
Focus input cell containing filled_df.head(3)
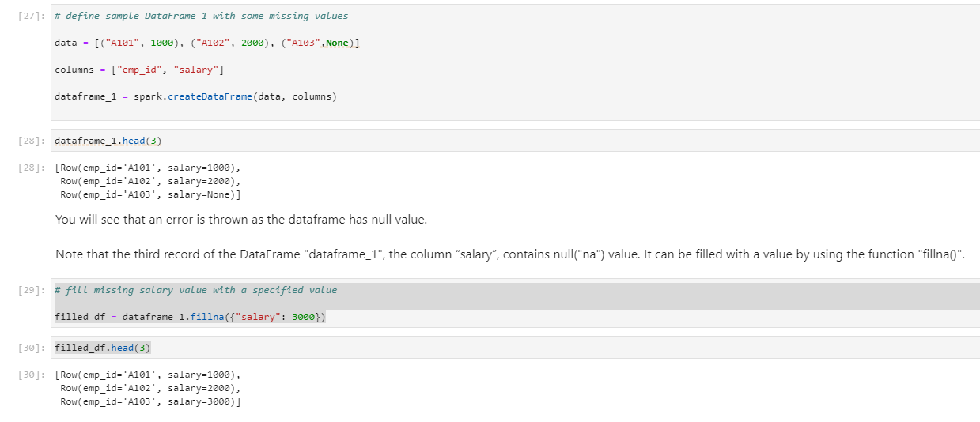[515, 348]
